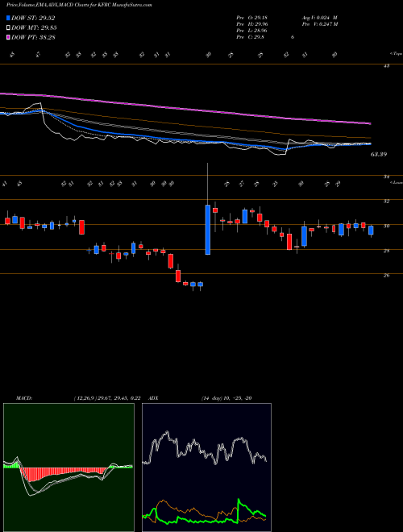403x532 pixels.
Task: Click the 34 price axis label
Action: click(386, 177)
